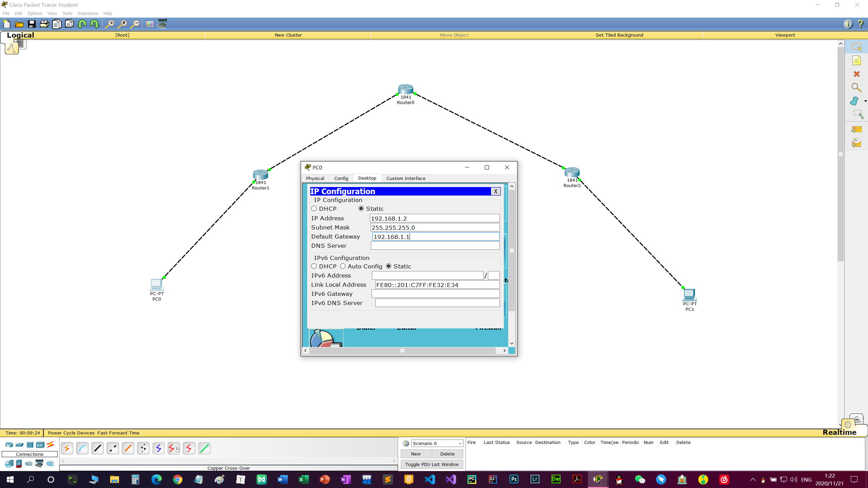Screen dimensions: 868x488
Task: Select Copper Straight-Through cable
Action: tap(98, 448)
